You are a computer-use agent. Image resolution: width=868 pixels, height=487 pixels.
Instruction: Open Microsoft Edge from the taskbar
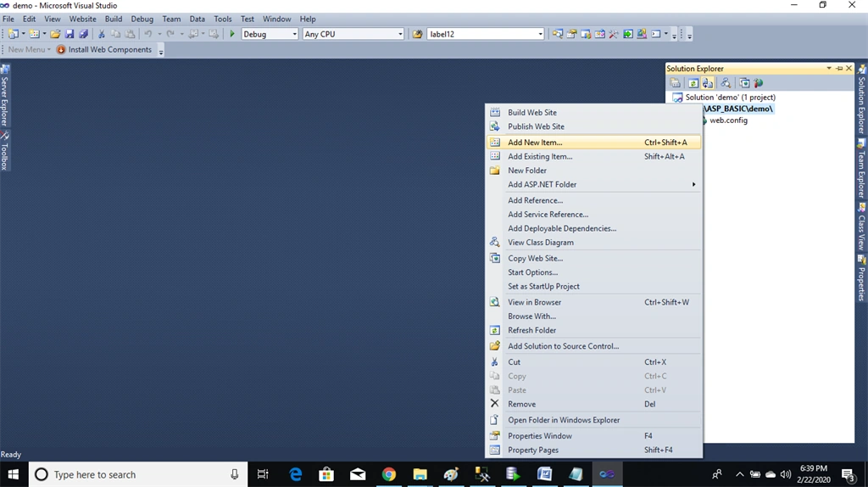tap(296, 474)
